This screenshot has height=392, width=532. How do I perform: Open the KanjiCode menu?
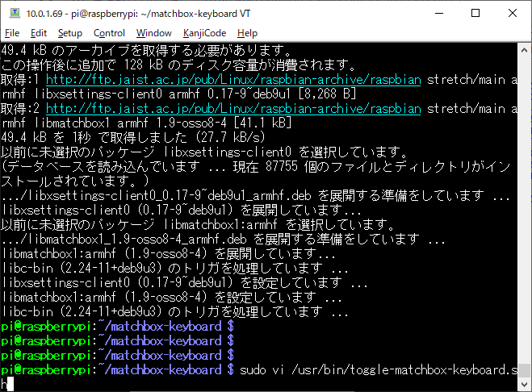204,33
